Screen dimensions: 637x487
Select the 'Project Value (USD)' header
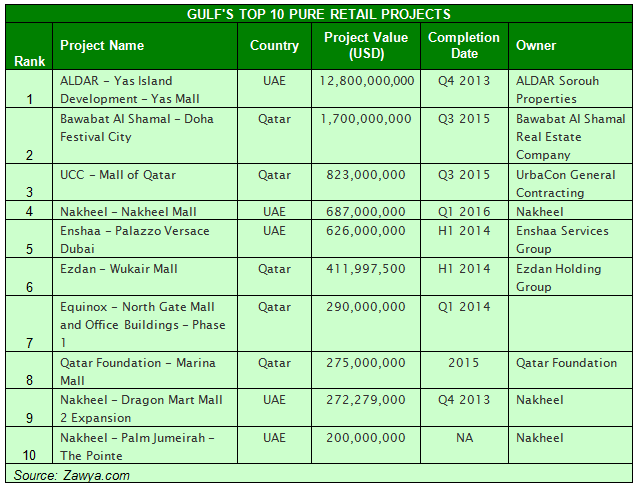tap(367, 45)
